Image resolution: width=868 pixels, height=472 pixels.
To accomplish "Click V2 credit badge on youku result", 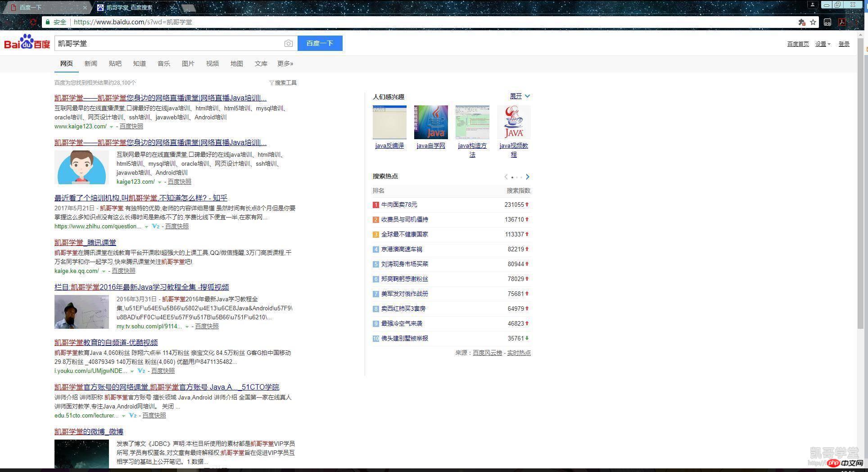I will 141,371.
